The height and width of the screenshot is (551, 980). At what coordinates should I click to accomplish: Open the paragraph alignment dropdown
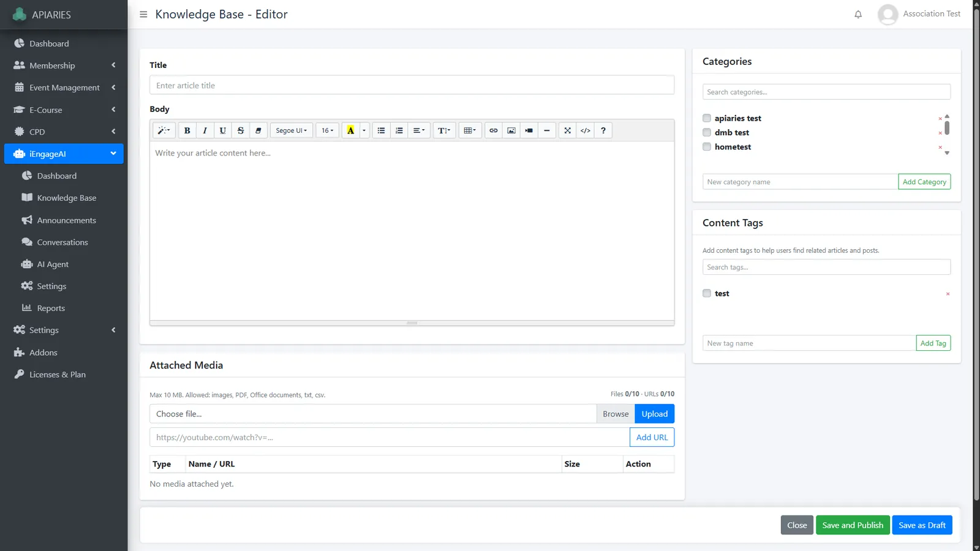pyautogui.click(x=419, y=130)
